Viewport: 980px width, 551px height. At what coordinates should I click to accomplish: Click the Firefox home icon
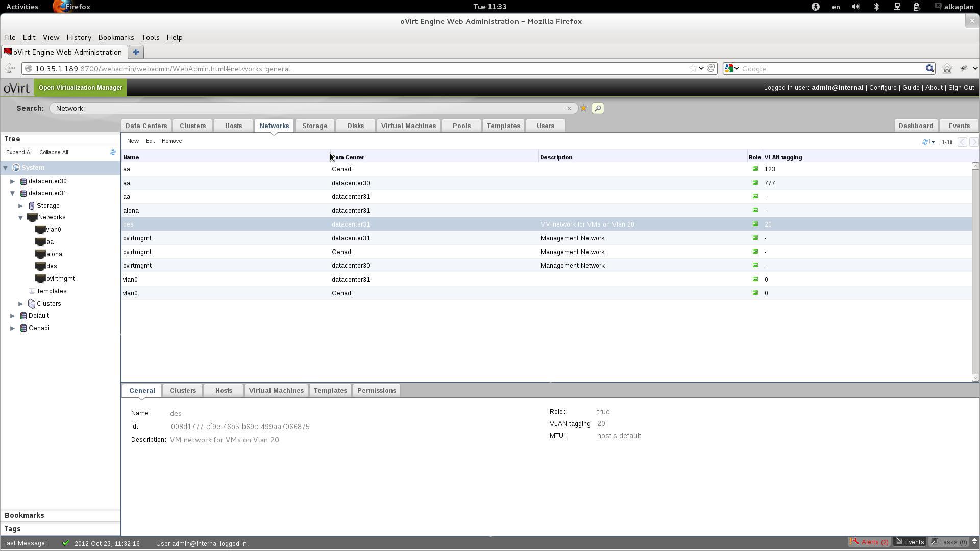(947, 69)
